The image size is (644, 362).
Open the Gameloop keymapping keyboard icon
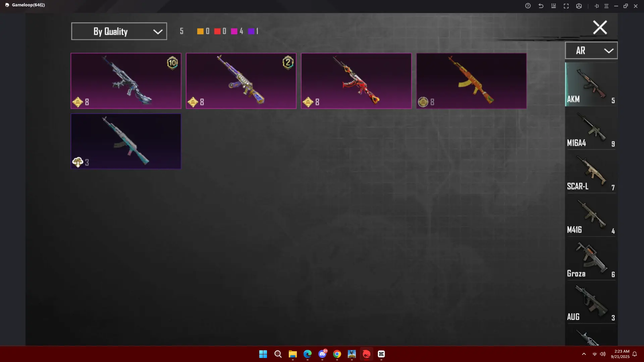(x=553, y=6)
